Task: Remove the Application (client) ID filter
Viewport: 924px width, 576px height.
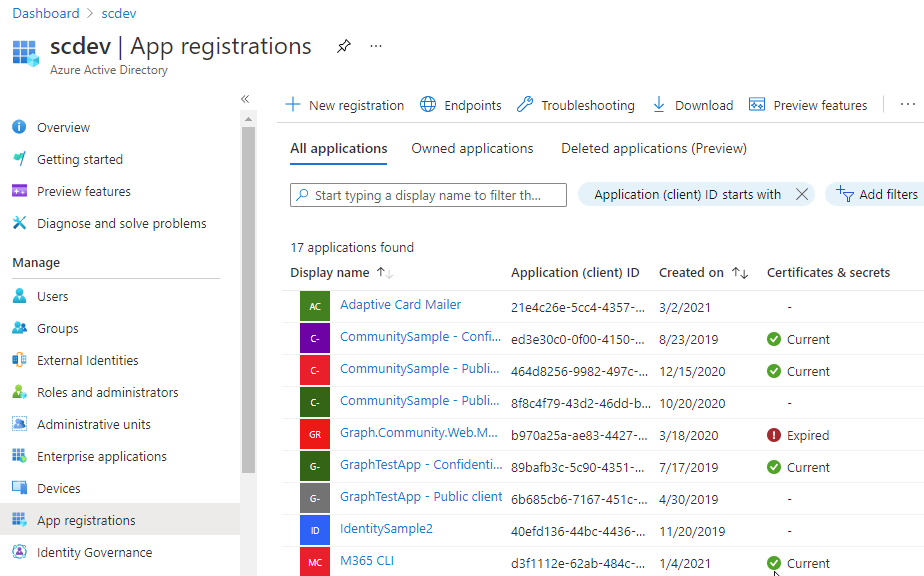Action: (801, 195)
